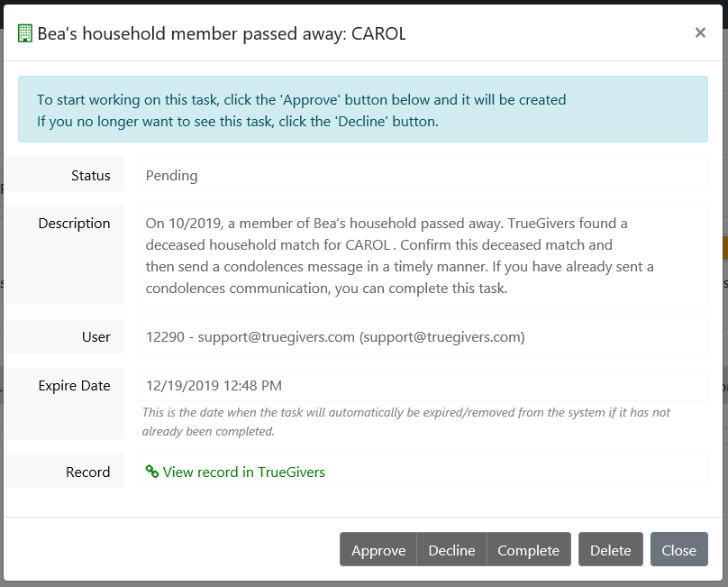Click the Description label
The image size is (728, 587).
[x=74, y=224]
